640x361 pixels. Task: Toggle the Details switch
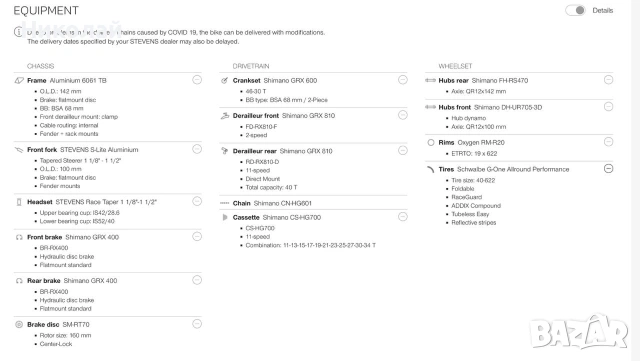(x=576, y=11)
